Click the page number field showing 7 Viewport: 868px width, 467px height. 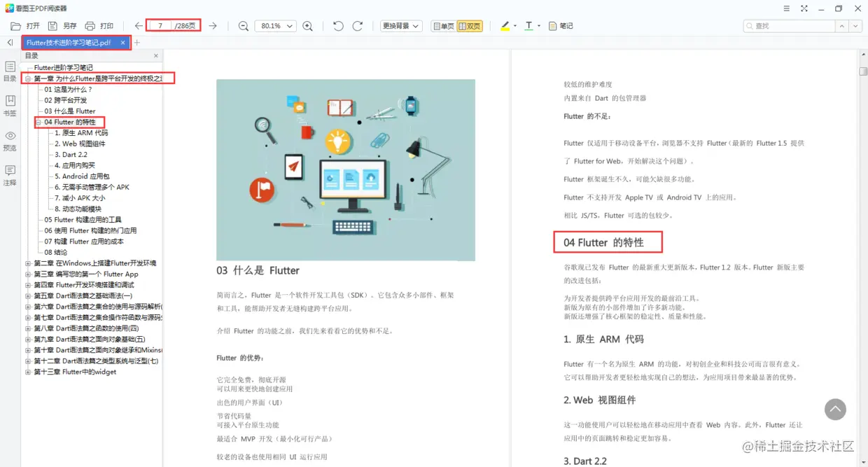(x=160, y=26)
